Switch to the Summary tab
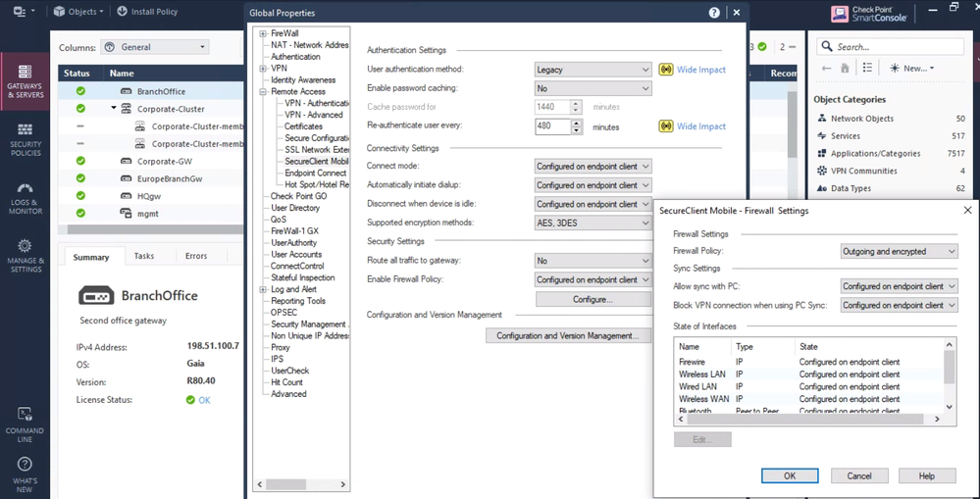980x499 pixels. click(91, 257)
